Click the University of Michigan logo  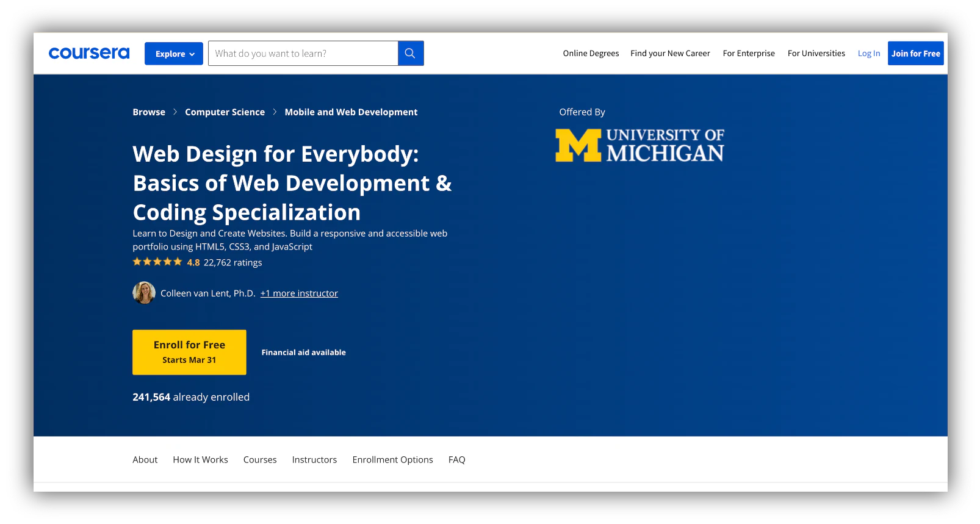[x=640, y=145]
